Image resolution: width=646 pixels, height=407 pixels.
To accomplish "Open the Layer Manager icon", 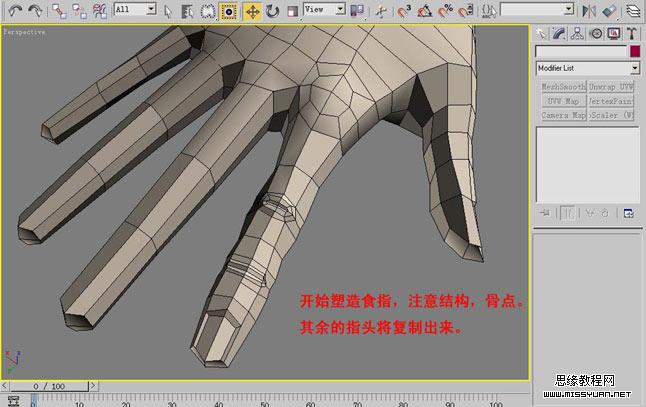I will pos(633,11).
